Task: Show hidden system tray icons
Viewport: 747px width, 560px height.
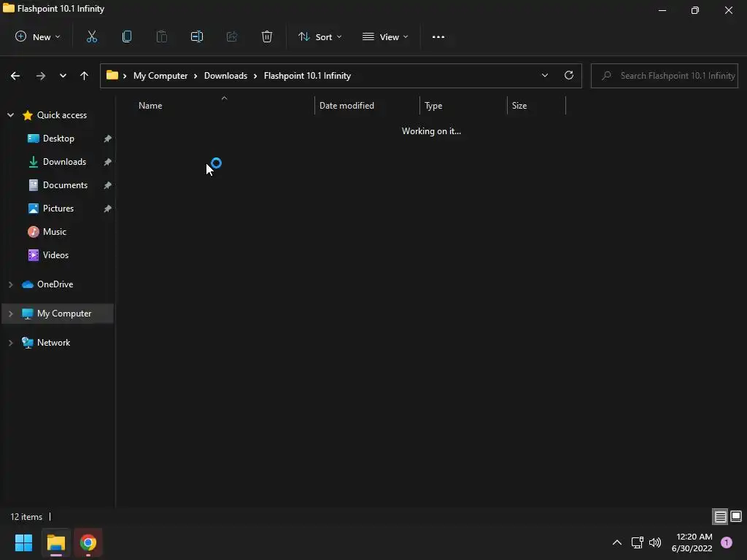Action: click(617, 542)
